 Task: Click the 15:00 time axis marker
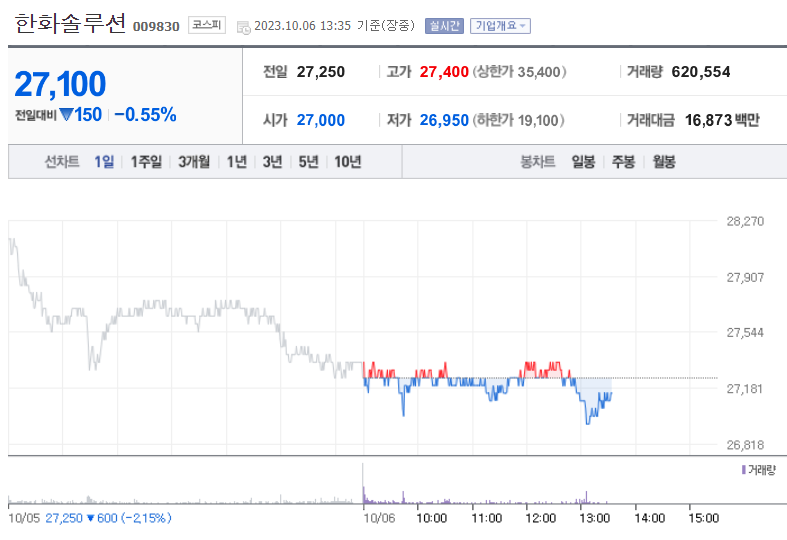pos(704,518)
